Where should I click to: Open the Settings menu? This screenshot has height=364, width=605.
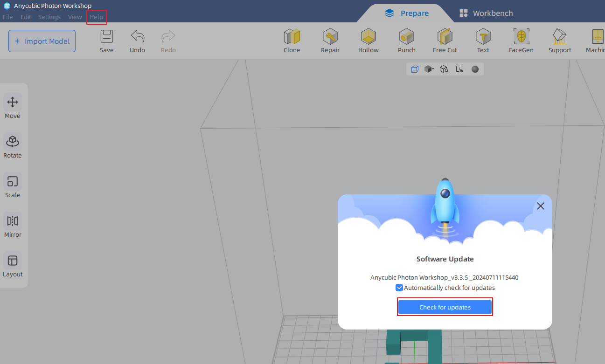pos(49,17)
